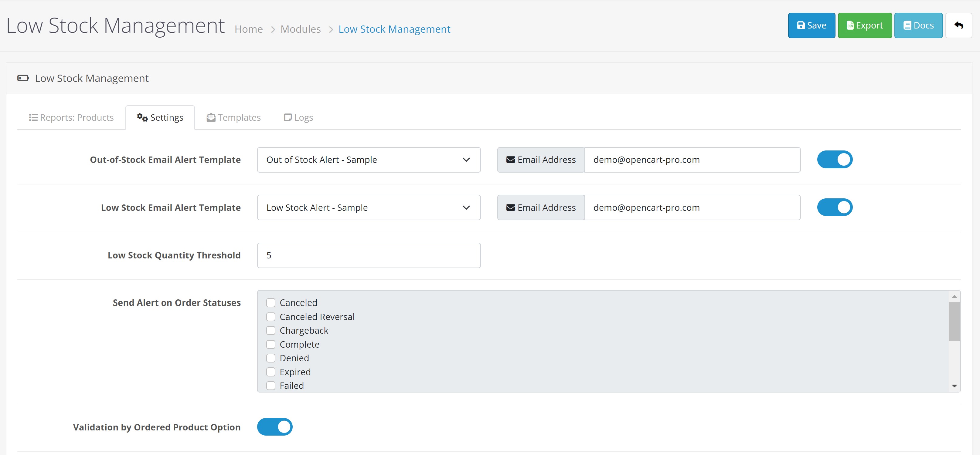Export data as CSV
The image size is (980, 455).
(x=865, y=25)
